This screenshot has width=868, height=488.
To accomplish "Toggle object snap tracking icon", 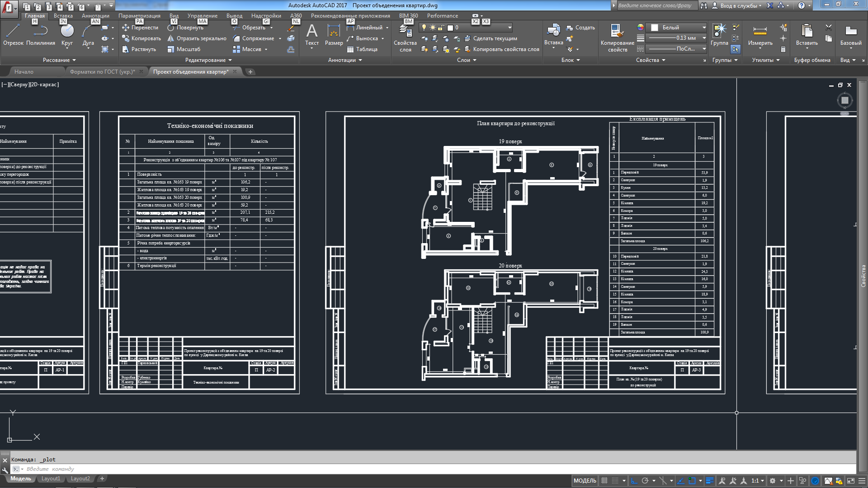I will coord(681,481).
